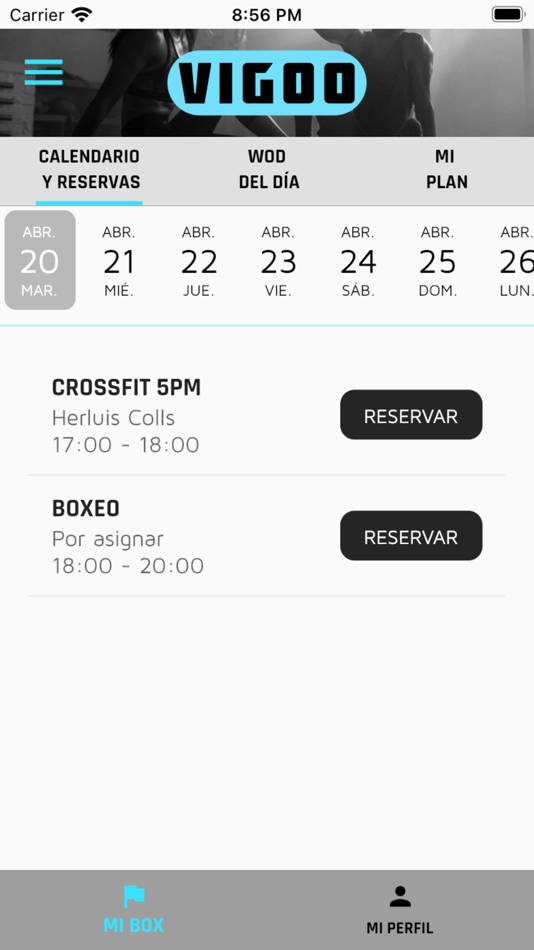Open the Crossfit 5PM class entry
The image size is (534, 950).
click(x=267, y=416)
